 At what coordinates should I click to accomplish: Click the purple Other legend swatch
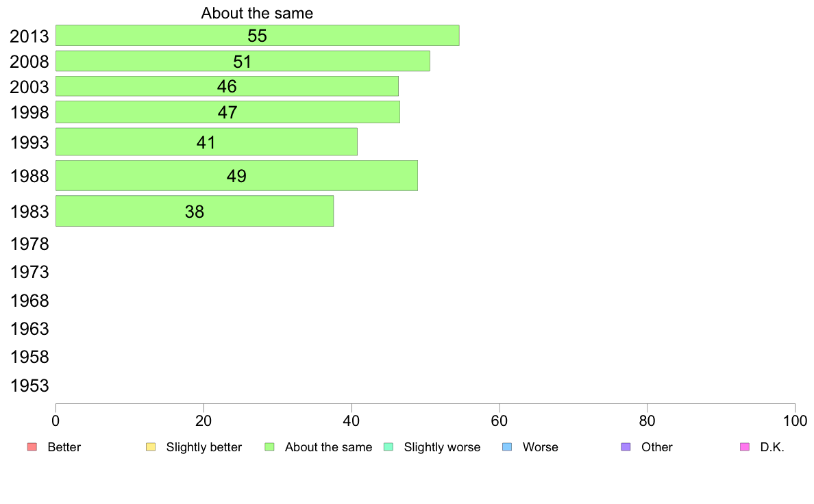(x=626, y=447)
